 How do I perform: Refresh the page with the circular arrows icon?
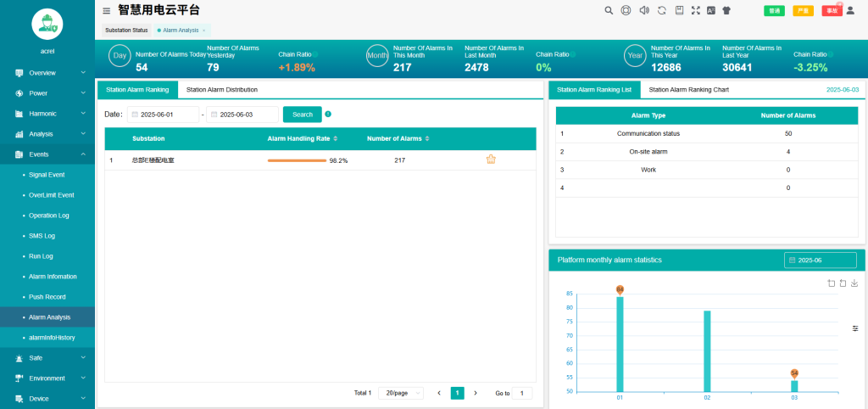(661, 10)
